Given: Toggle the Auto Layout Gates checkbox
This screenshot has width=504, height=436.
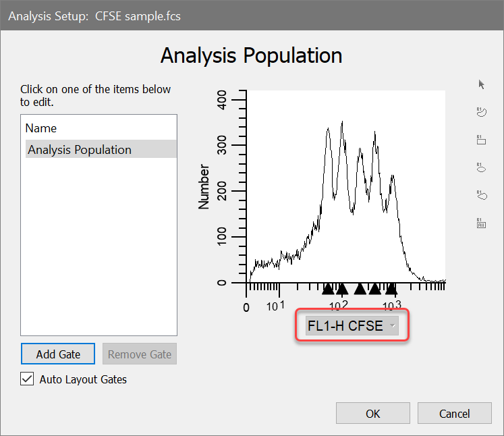Looking at the screenshot, I should click(27, 379).
